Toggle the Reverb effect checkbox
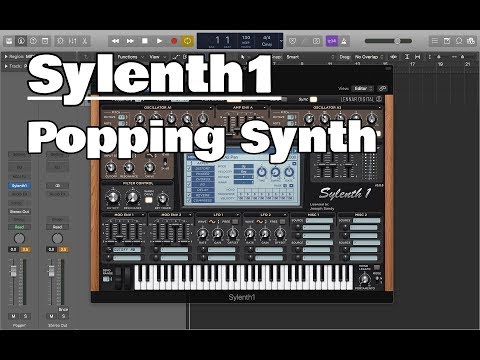The image size is (480, 360). tap(189, 195)
